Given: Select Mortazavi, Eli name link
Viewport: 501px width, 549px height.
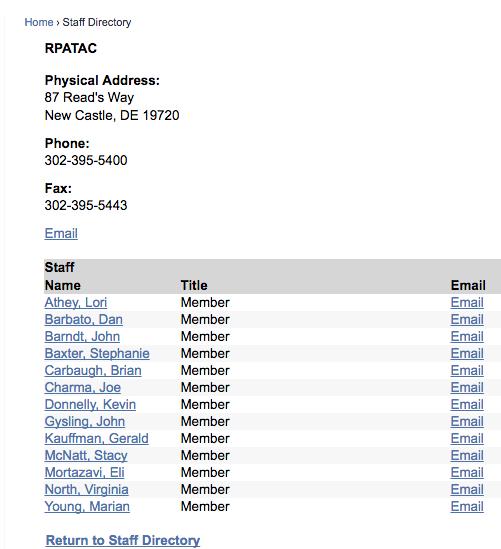Looking at the screenshot, I should click(84, 472).
